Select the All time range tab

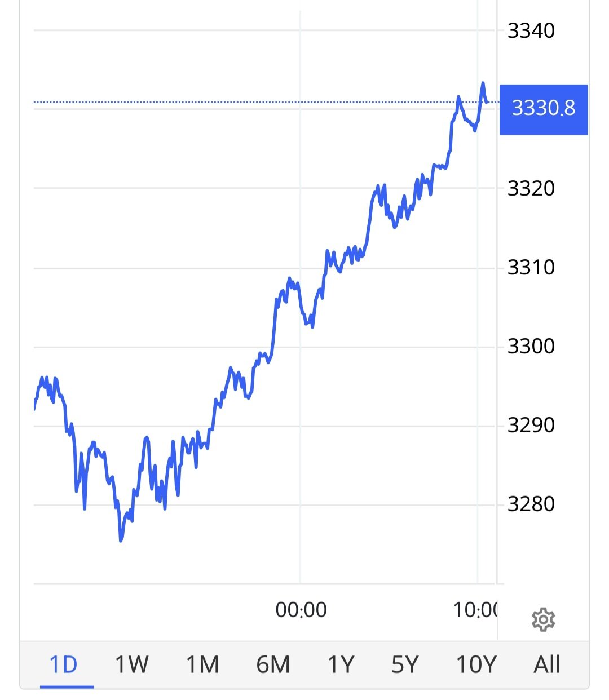point(546,664)
